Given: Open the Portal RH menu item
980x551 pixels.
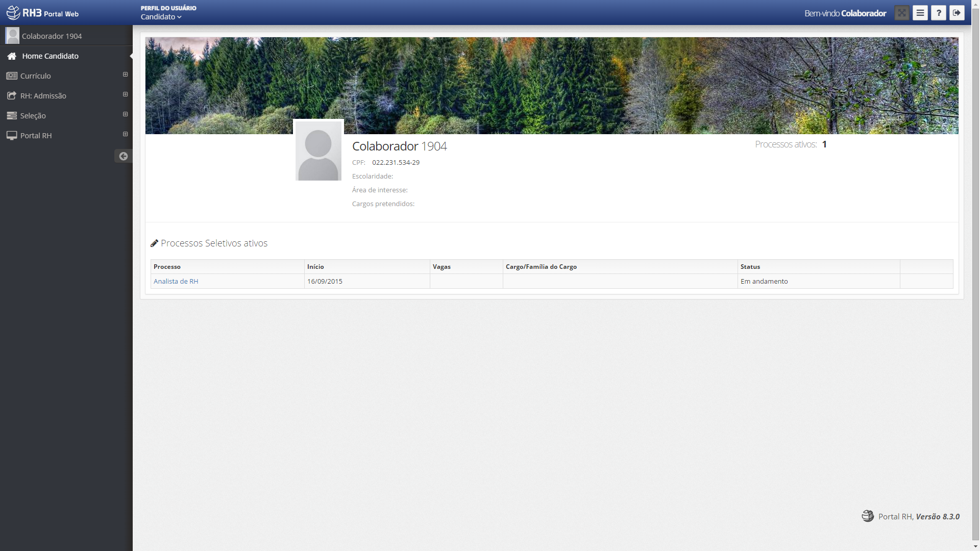Looking at the screenshot, I should (x=36, y=136).
